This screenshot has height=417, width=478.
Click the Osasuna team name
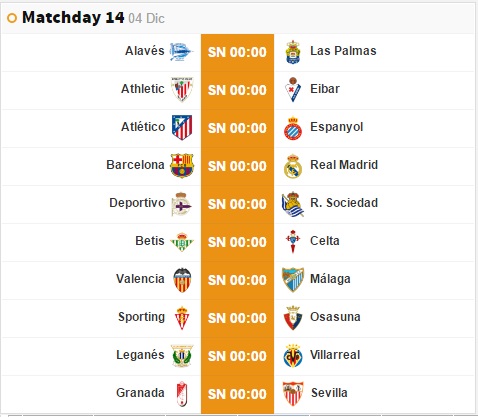coord(335,317)
